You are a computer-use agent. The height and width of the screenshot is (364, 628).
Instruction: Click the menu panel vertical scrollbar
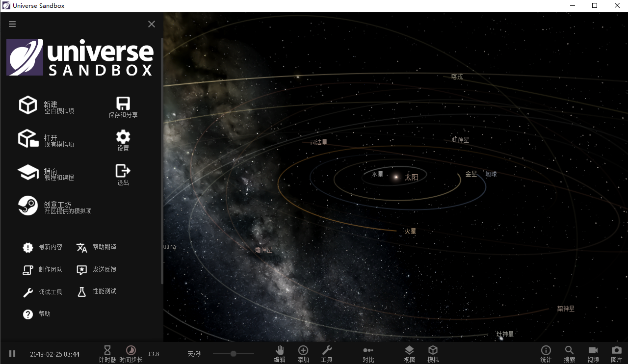tap(162, 161)
